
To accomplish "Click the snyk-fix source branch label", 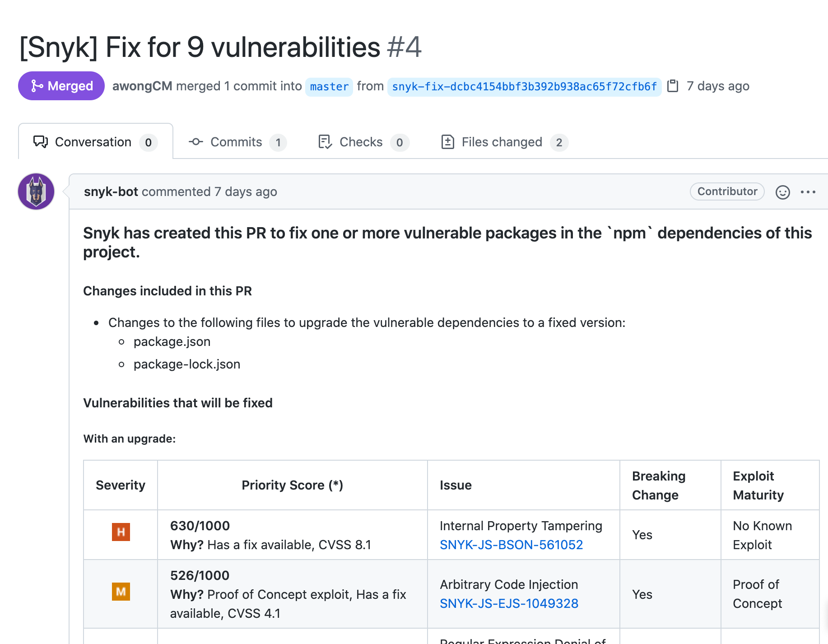I will (x=524, y=86).
